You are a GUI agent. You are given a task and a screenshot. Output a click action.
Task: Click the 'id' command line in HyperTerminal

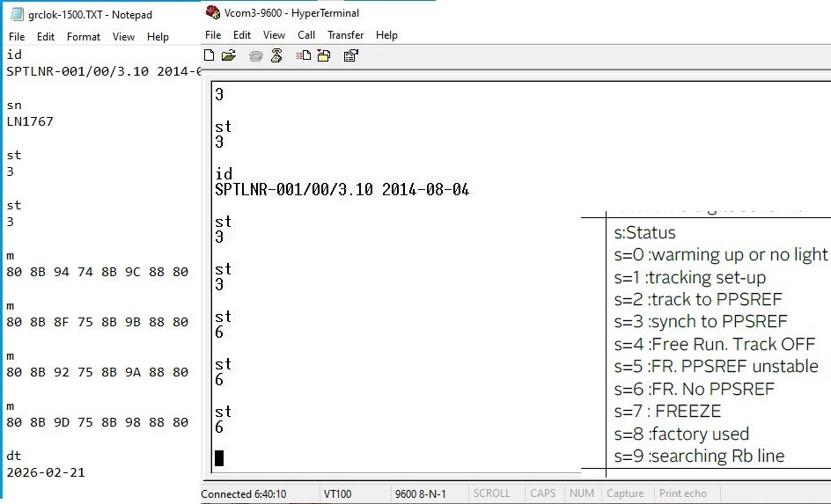(223, 173)
